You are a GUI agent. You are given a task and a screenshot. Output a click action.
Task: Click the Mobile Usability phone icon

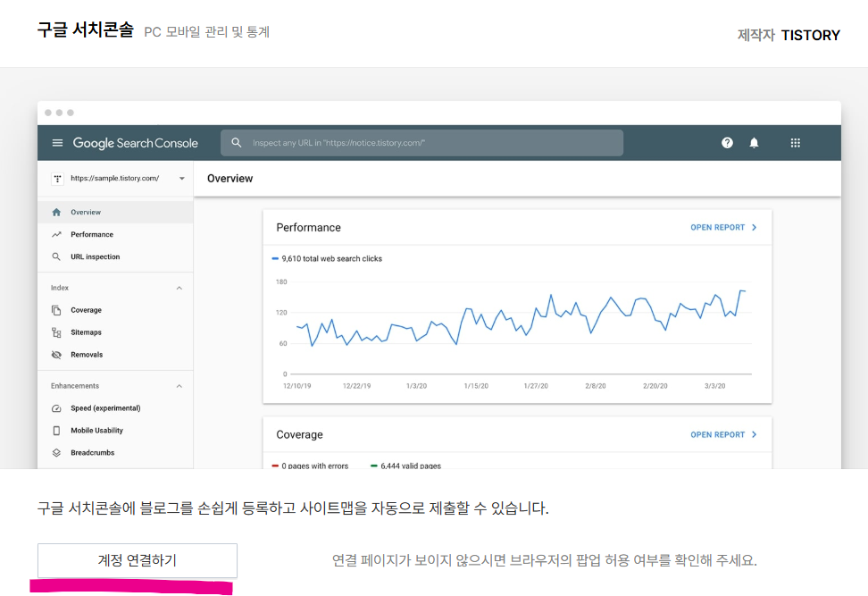pos(56,431)
